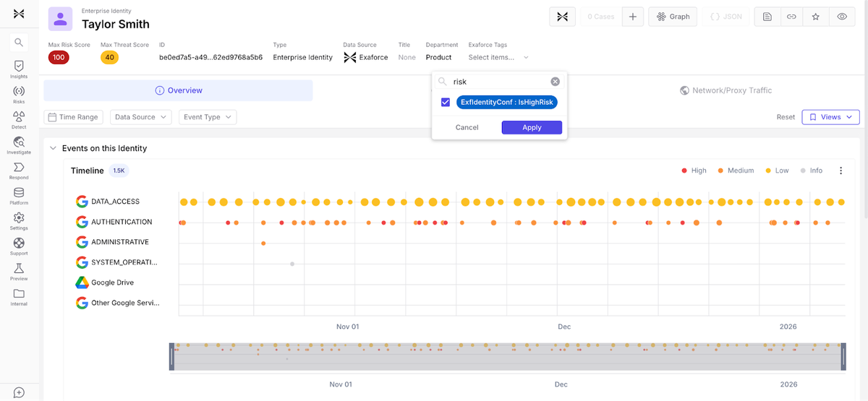Click the timeline overview range bar
The height and width of the screenshot is (401, 868).
click(507, 358)
